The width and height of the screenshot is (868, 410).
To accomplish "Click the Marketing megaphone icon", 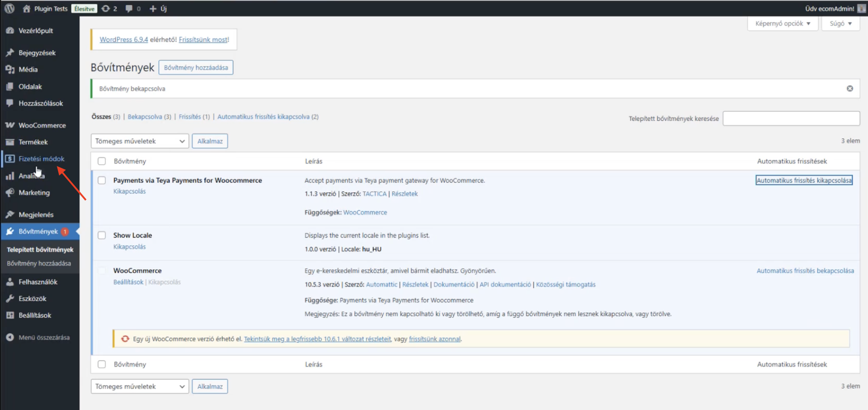I will tap(10, 193).
